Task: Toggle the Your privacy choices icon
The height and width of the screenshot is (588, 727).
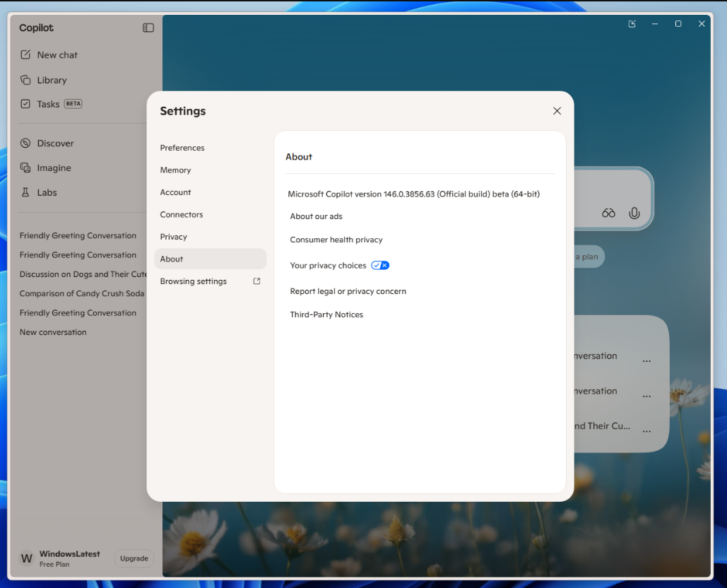Action: [380, 265]
